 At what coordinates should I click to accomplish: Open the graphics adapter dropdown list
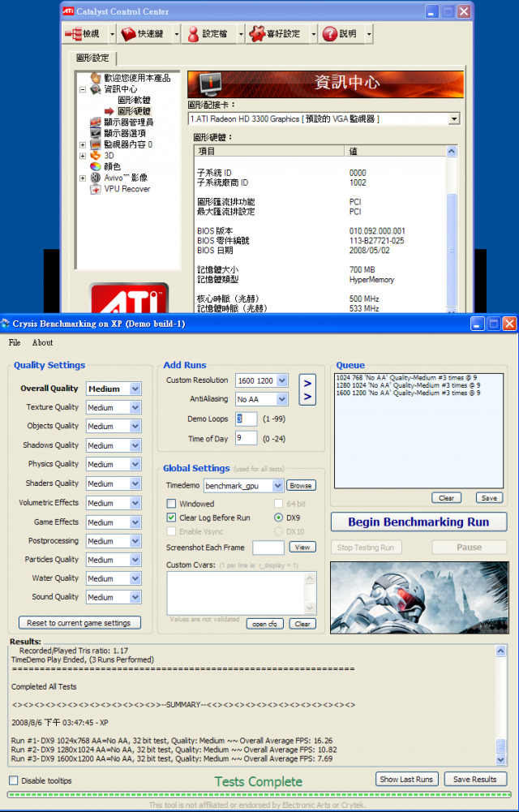(x=454, y=119)
